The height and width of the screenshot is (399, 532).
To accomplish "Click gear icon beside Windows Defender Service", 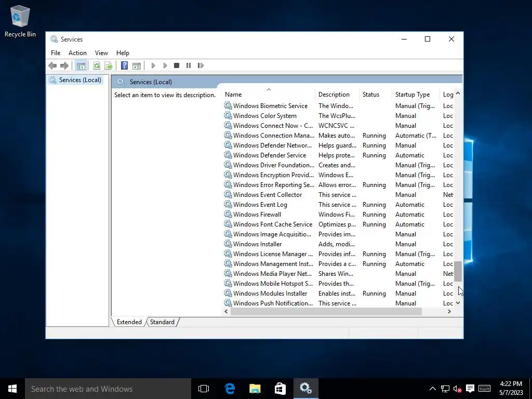I will pyautogui.click(x=228, y=155).
